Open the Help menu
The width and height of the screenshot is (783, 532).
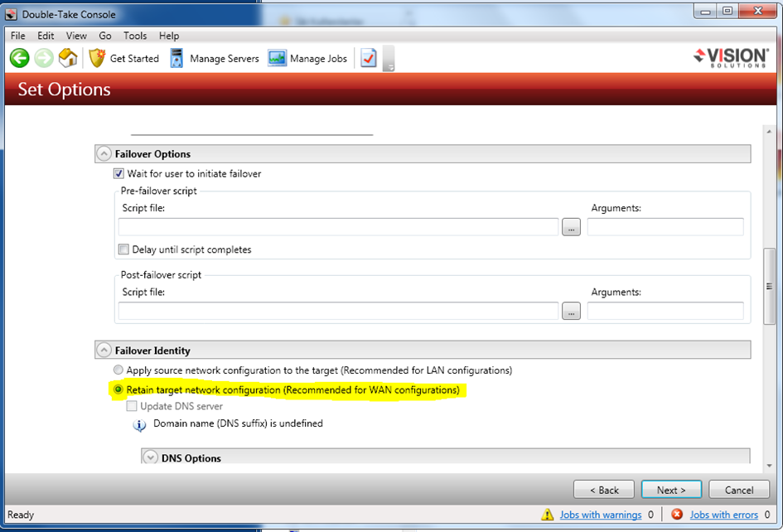click(169, 36)
